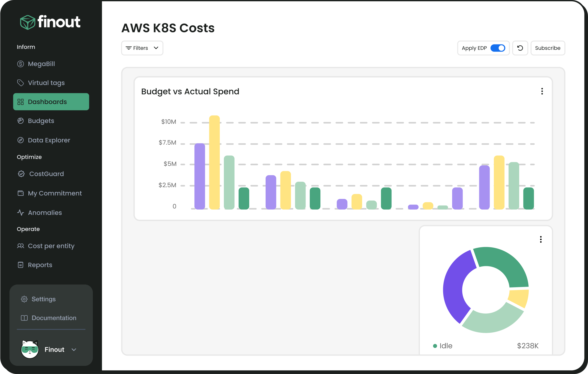The height and width of the screenshot is (374, 588).
Task: Click the three-dot menu on Budget chart
Action: [542, 91]
